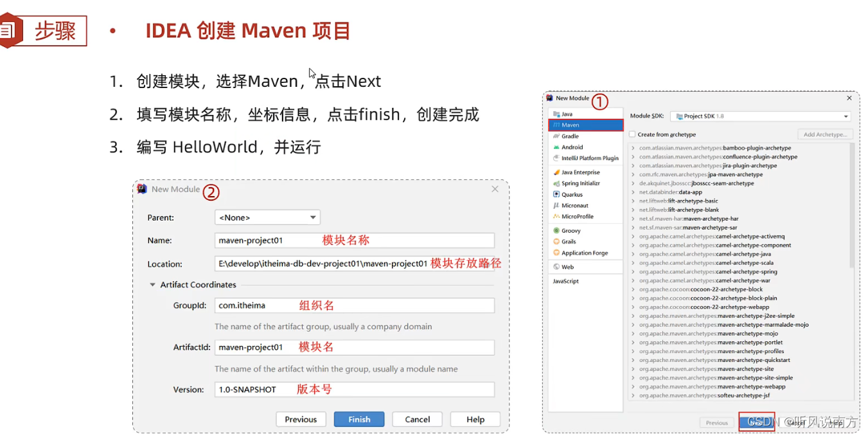Select the Java icon in module type list
This screenshot has width=868, height=434.
tap(556, 114)
